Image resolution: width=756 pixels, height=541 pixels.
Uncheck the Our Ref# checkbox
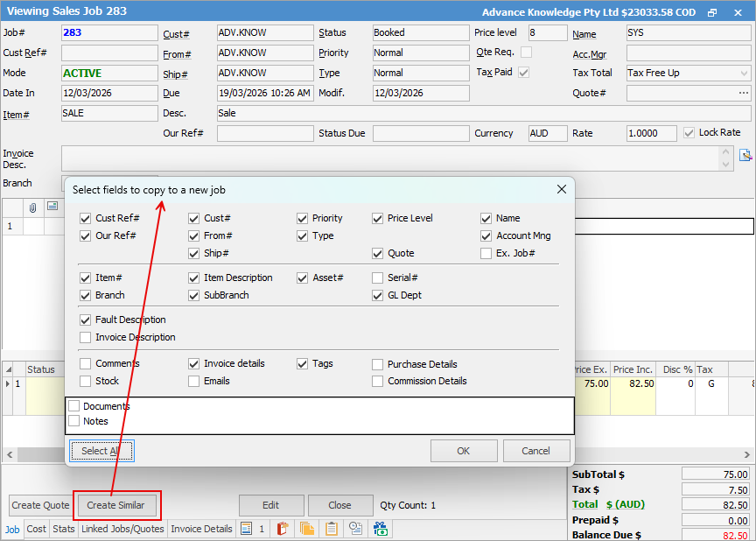point(86,235)
